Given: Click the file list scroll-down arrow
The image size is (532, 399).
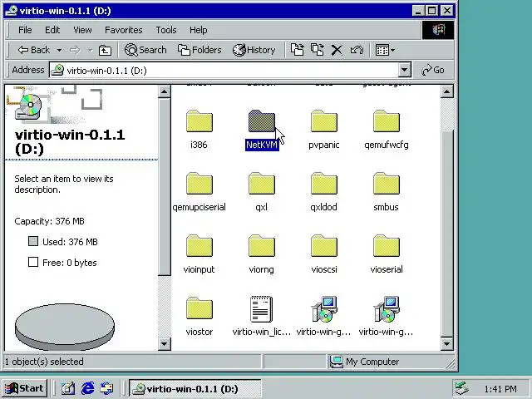Looking at the screenshot, I should click(x=446, y=344).
